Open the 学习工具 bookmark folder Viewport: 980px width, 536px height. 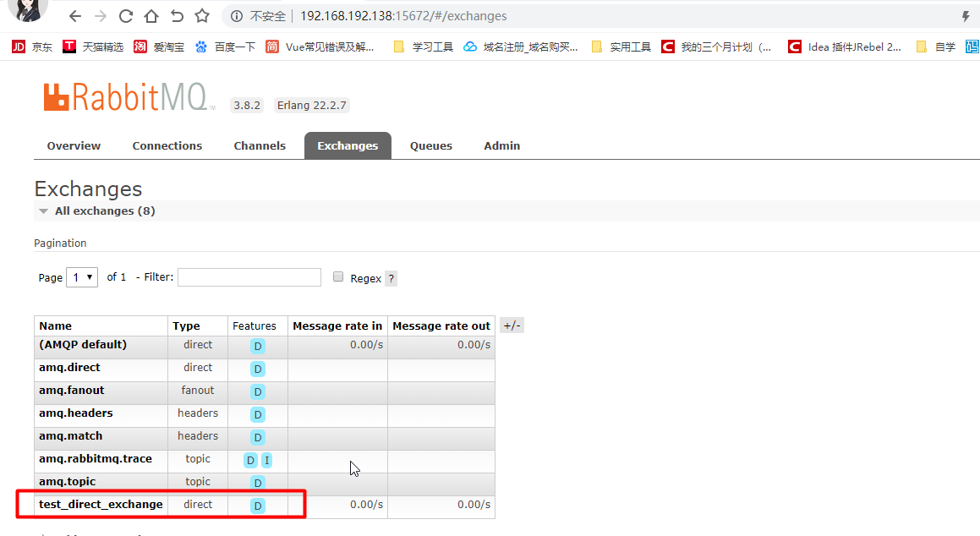(x=423, y=46)
